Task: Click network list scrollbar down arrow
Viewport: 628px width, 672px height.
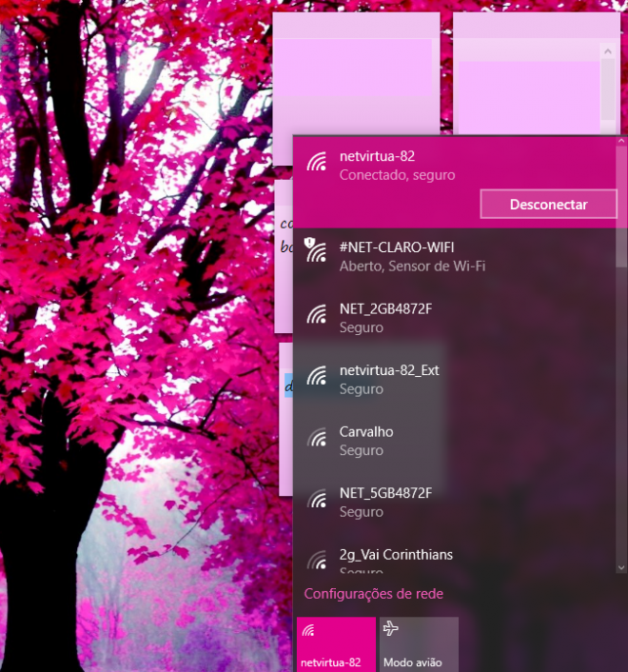Action: tap(621, 567)
